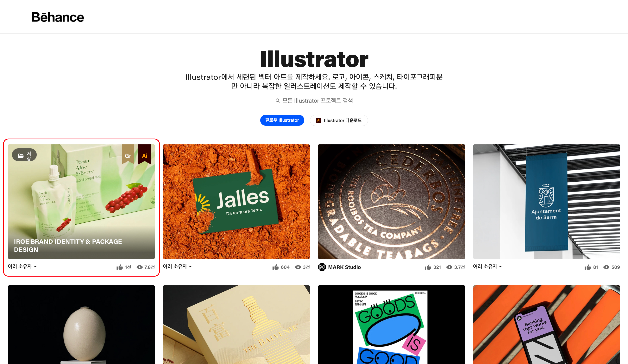Image resolution: width=628 pixels, height=364 pixels.
Task: Click the MARK Studio avatar icon
Action: [322, 267]
